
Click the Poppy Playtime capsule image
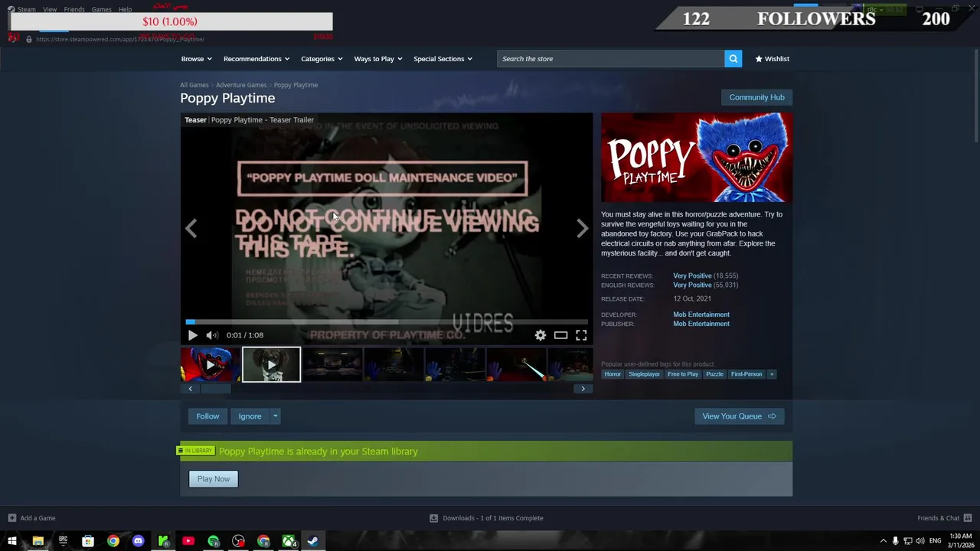697,158
